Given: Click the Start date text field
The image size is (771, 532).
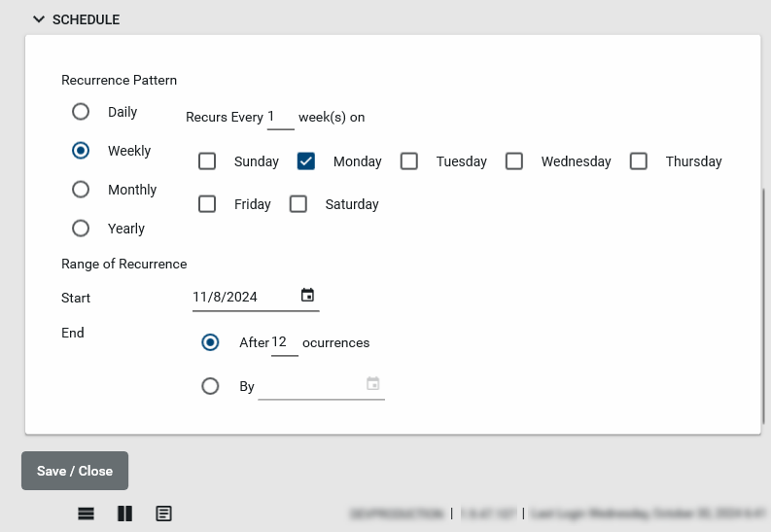Looking at the screenshot, I should click(x=243, y=297).
